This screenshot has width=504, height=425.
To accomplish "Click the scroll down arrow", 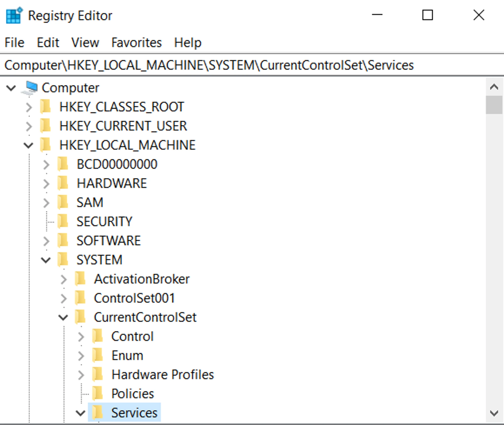I will tap(494, 413).
